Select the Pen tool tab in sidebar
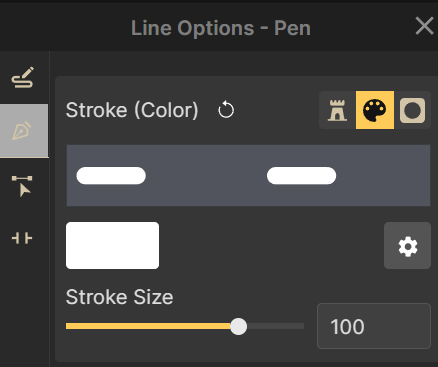Screen dimensions: 438x367 (24, 131)
